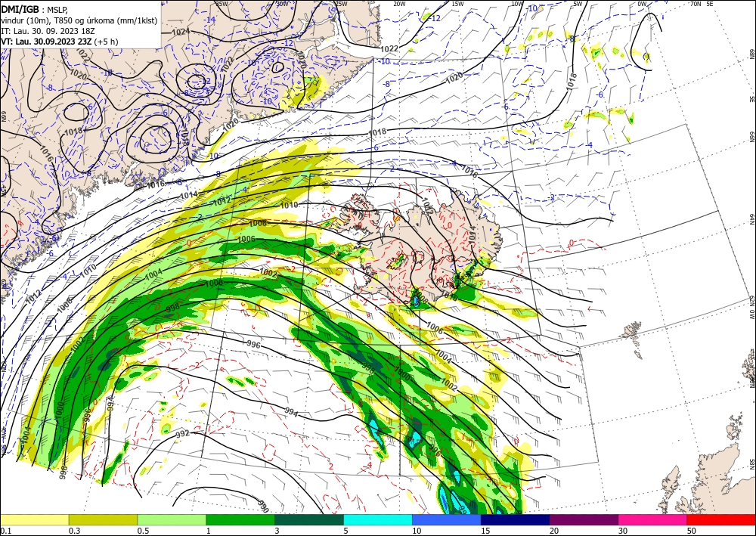
Task: Click the blue 10–15 legend color segment
Action: [x=447, y=519]
